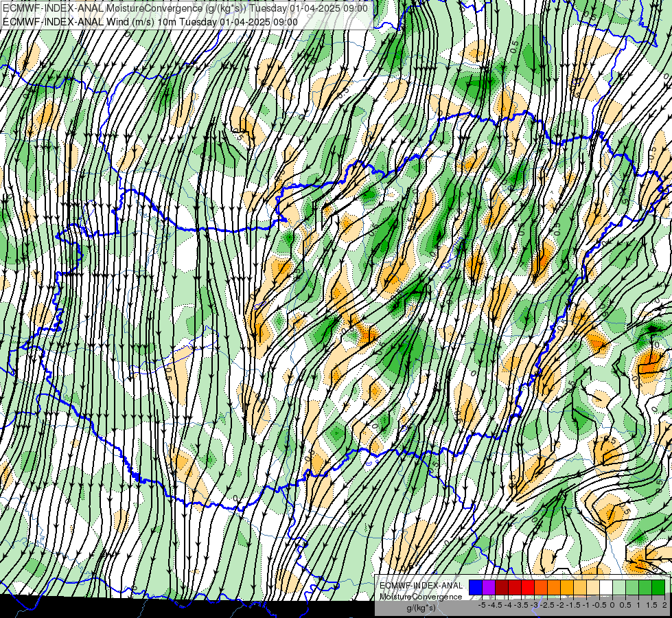Click the '-3.5' tick label on legend

pyautogui.click(x=521, y=605)
